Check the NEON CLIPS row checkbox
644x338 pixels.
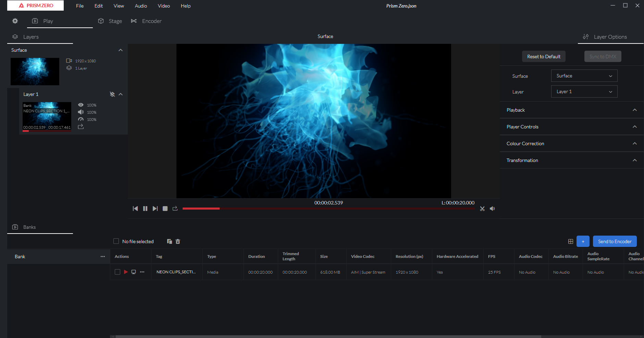click(117, 272)
